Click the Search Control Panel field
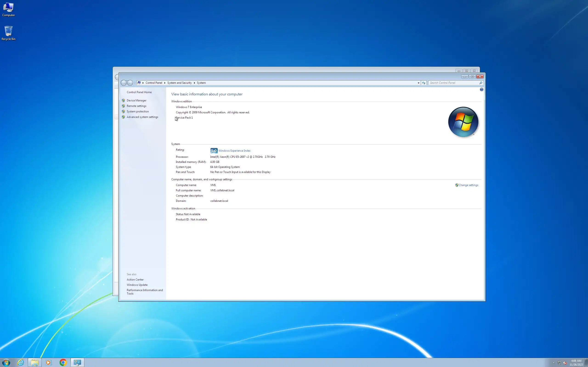Viewport: 588px width, 367px height. click(x=453, y=83)
